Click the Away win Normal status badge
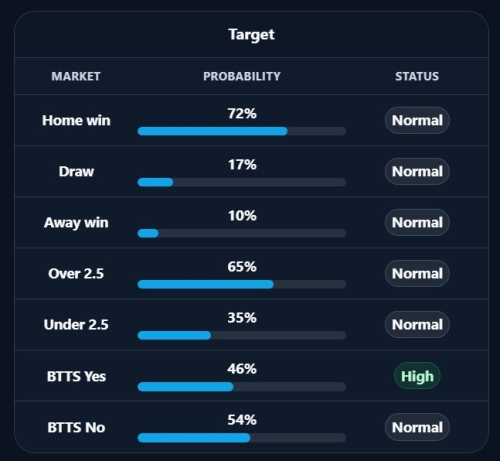The width and height of the screenshot is (500, 461). pos(417,222)
